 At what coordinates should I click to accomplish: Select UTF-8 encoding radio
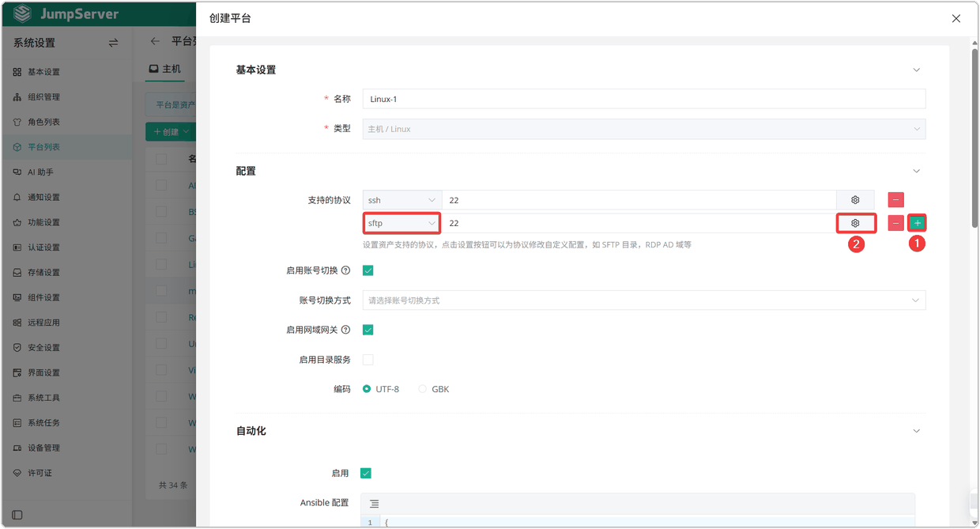click(x=367, y=389)
